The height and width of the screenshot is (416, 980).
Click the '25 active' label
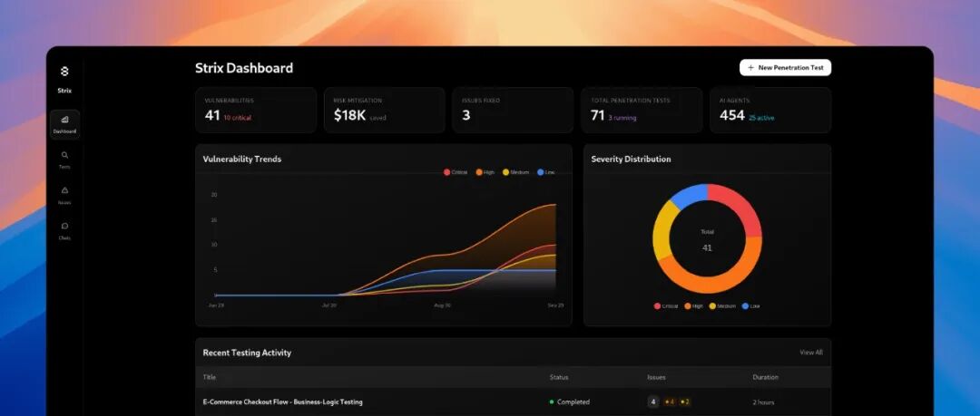click(x=761, y=118)
